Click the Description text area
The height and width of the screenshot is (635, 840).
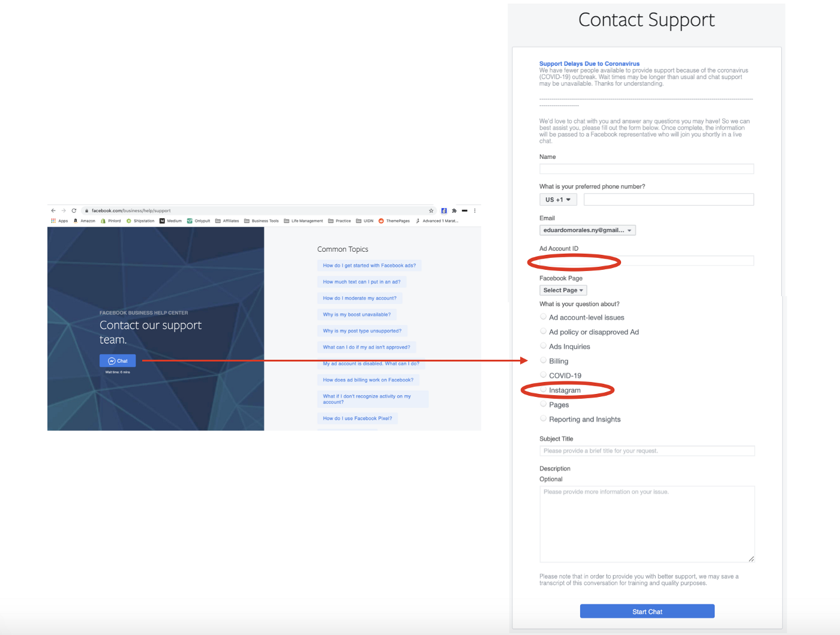pyautogui.click(x=647, y=524)
